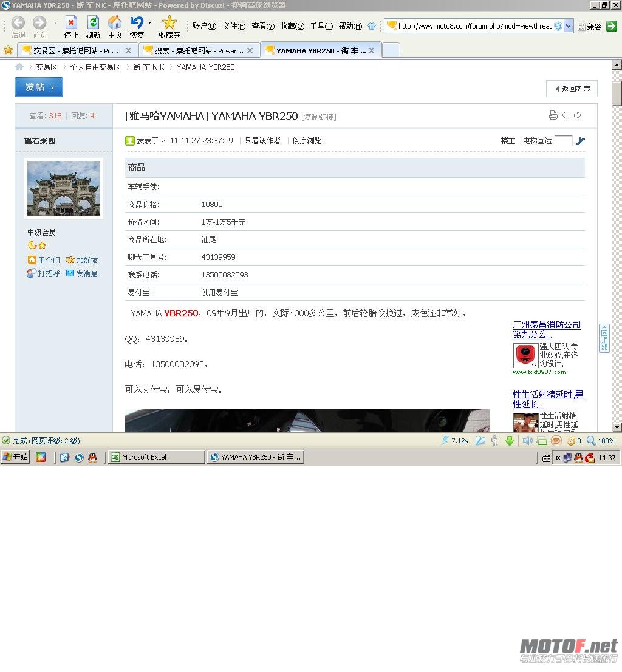622x672 pixels.
Task: Close the 搜索 - 摩托吧网站 tab
Action: coord(250,50)
